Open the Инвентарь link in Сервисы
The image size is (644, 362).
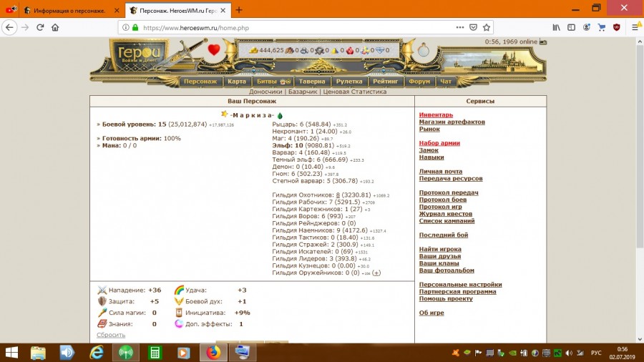pyautogui.click(x=436, y=114)
